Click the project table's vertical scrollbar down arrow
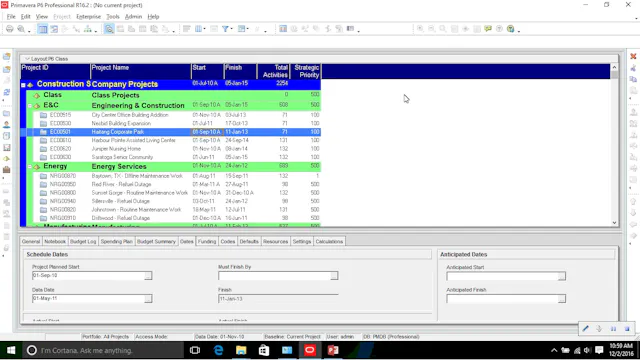 [614, 223]
